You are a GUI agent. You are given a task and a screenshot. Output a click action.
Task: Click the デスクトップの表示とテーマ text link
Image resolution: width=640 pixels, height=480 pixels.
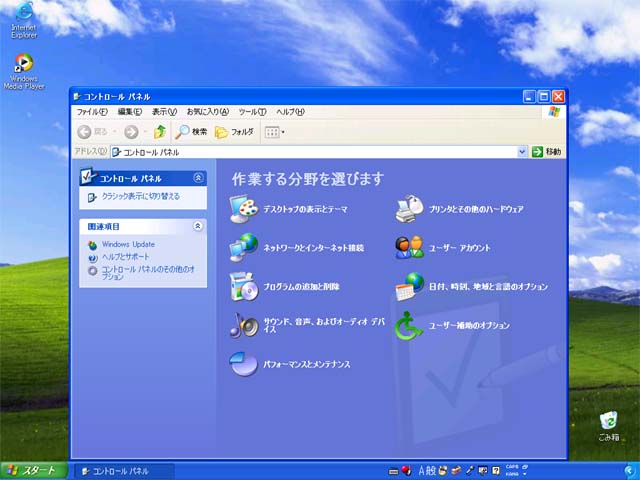[x=305, y=209]
